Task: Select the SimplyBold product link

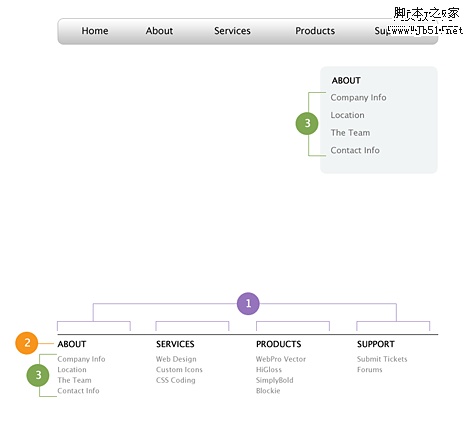Action: click(274, 380)
